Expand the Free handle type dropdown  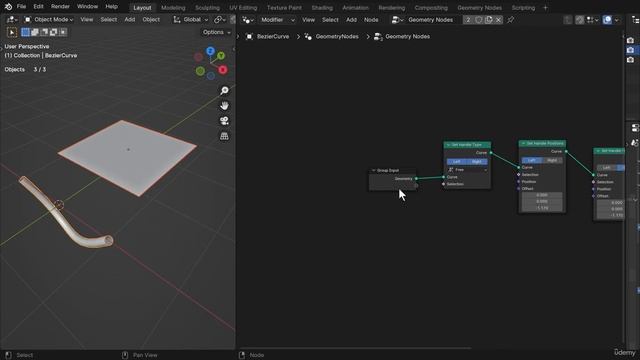467,170
